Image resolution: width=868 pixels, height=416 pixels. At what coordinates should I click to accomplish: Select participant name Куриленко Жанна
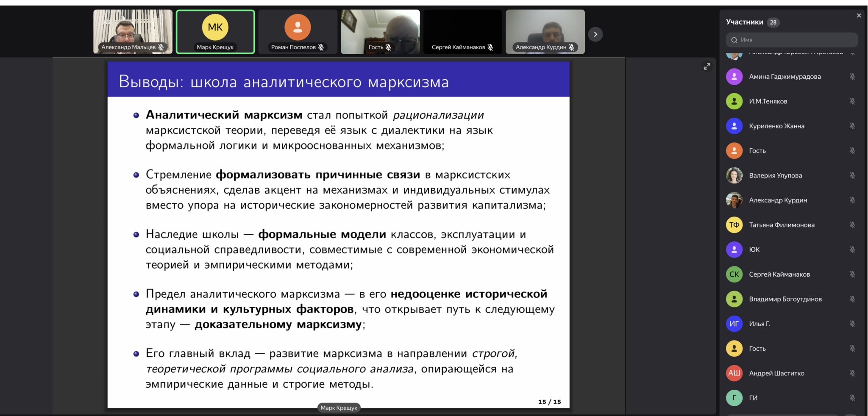point(776,126)
